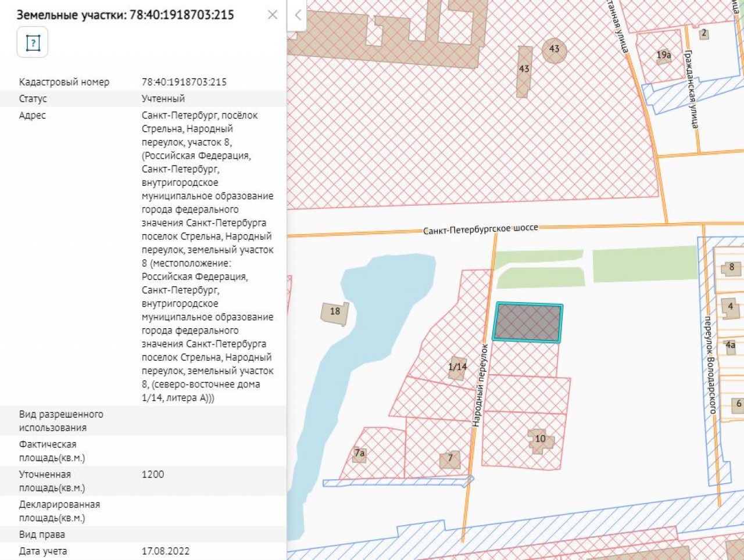Click the status value Учтенный
The width and height of the screenshot is (744, 560).
coord(163,99)
